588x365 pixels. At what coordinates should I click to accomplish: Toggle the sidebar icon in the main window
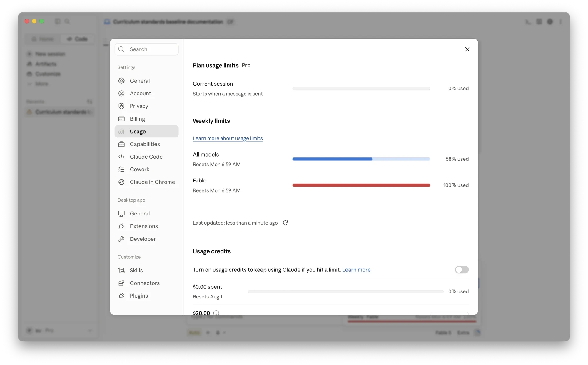coord(58,21)
